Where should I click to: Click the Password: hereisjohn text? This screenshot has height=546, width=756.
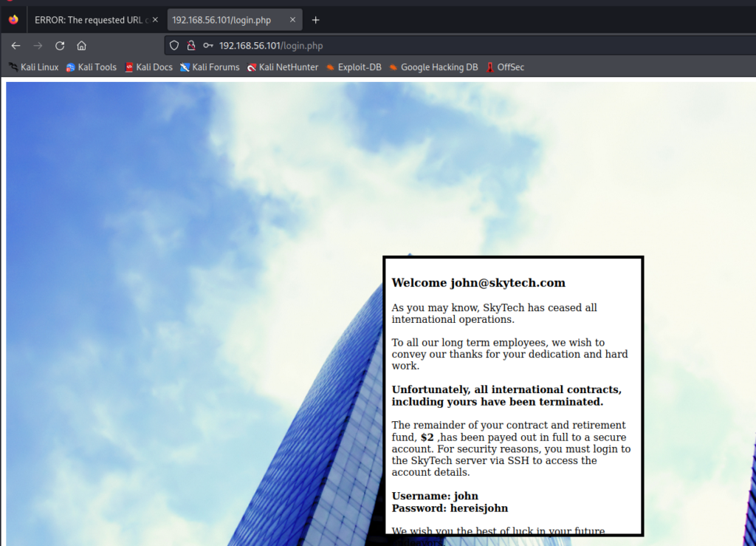(450, 508)
